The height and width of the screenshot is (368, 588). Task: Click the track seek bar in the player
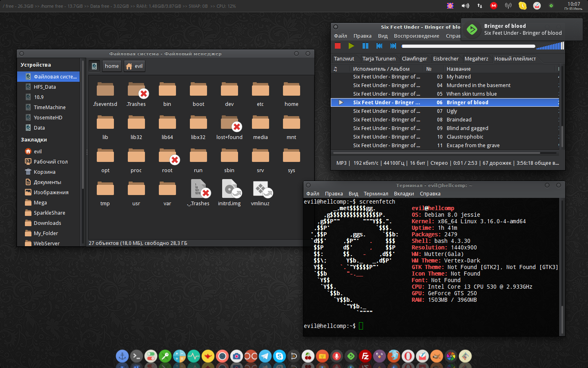(468, 46)
